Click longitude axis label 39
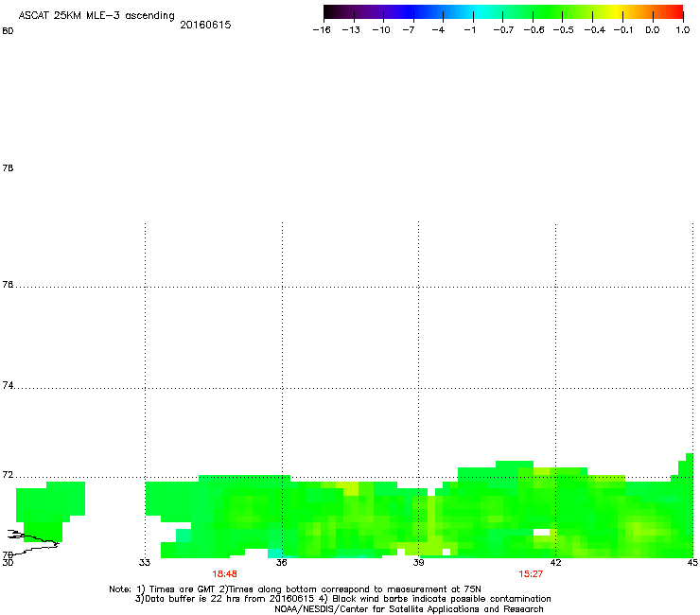 tap(418, 562)
